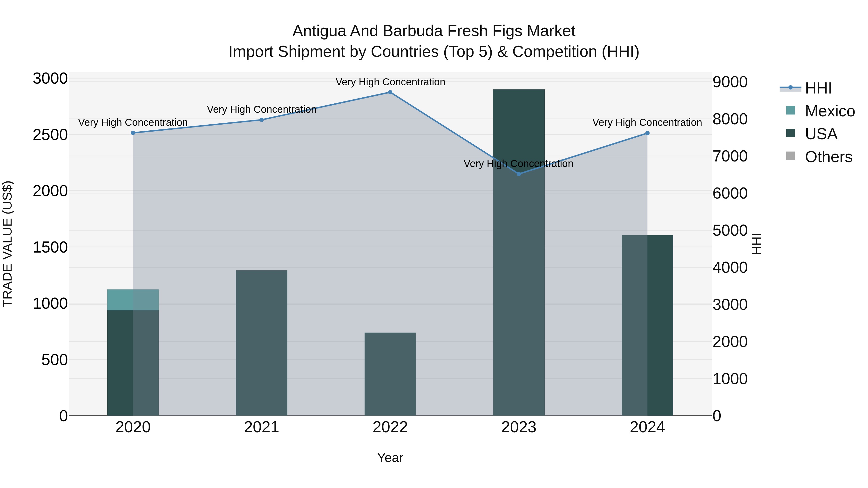Click the subtitle 'Import Shipment by Countries'
The image size is (868, 488).
click(x=334, y=52)
